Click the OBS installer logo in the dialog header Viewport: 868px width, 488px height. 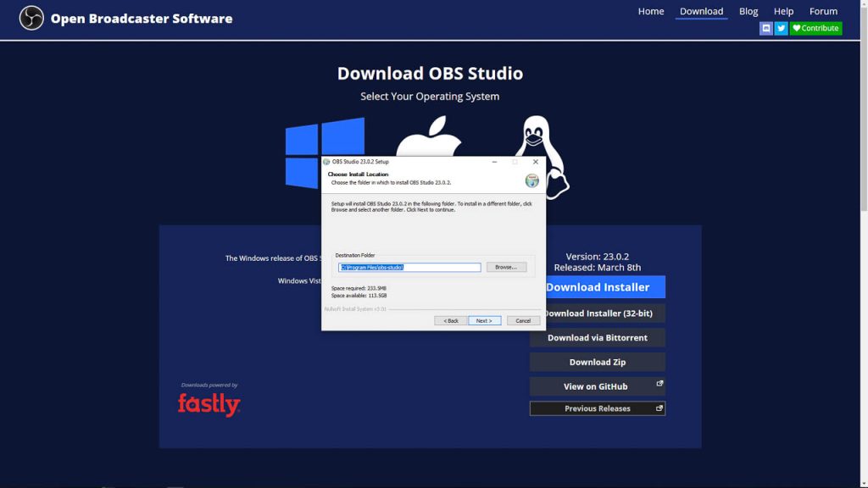tap(531, 180)
